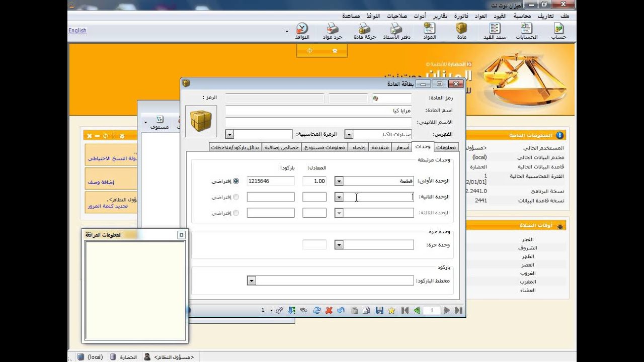
Task: Open الفهرس dropdown arrow
Action: coord(349,134)
